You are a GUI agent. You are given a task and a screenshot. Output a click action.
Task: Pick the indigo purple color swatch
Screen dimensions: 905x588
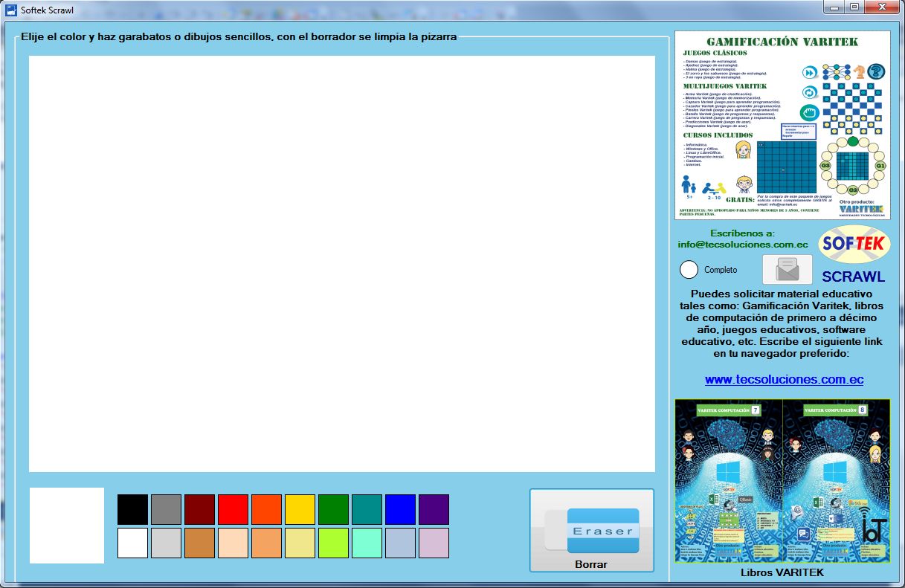click(x=434, y=509)
